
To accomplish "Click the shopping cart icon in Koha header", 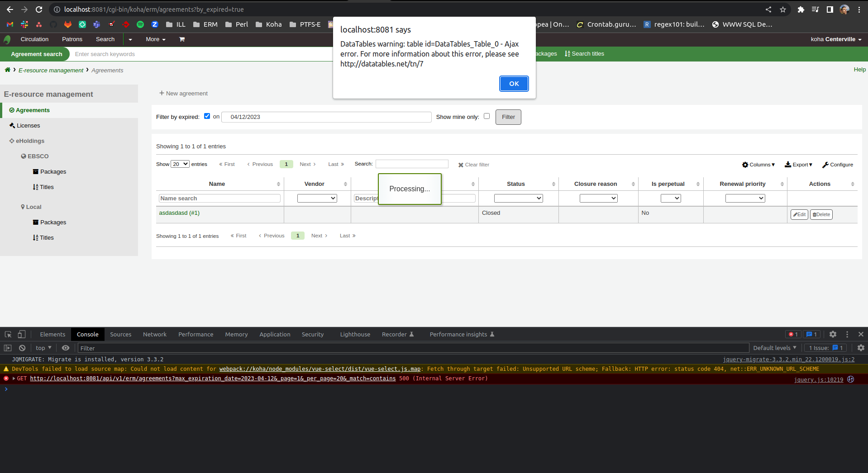I will tap(182, 39).
